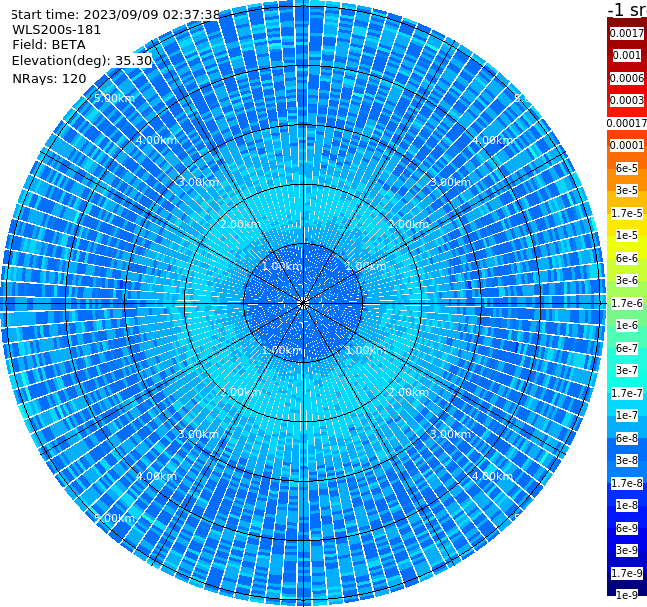647x607 pixels.
Task: Select the 2.00km range label in lower-left quadrant
Action: (240, 392)
